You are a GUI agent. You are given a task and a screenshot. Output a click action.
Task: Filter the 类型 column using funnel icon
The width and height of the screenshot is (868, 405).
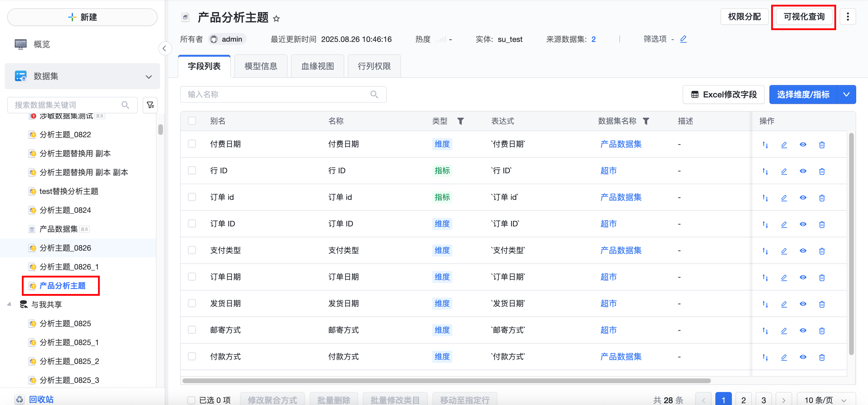(x=460, y=121)
